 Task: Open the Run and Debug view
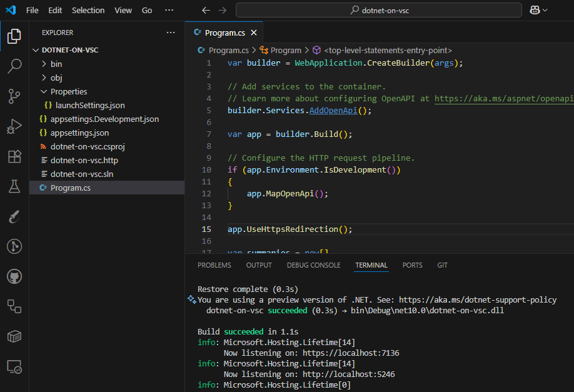point(14,126)
